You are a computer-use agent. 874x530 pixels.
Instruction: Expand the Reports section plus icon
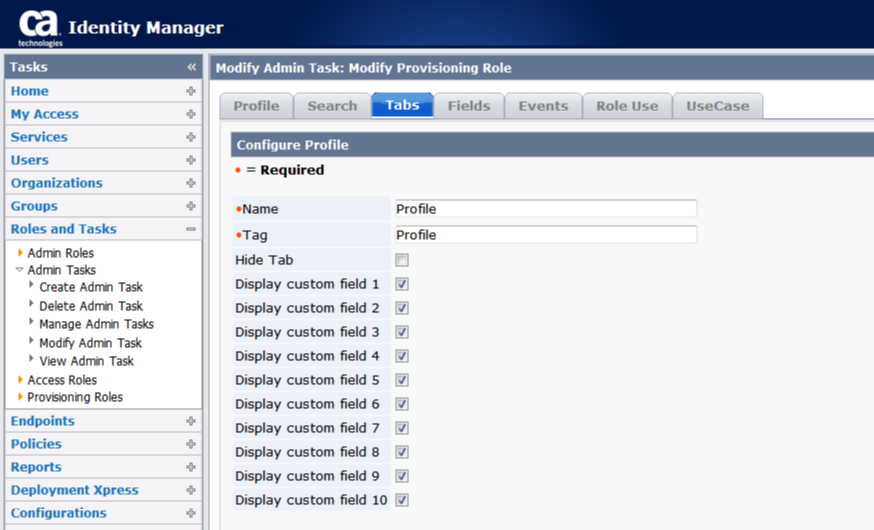click(x=191, y=466)
